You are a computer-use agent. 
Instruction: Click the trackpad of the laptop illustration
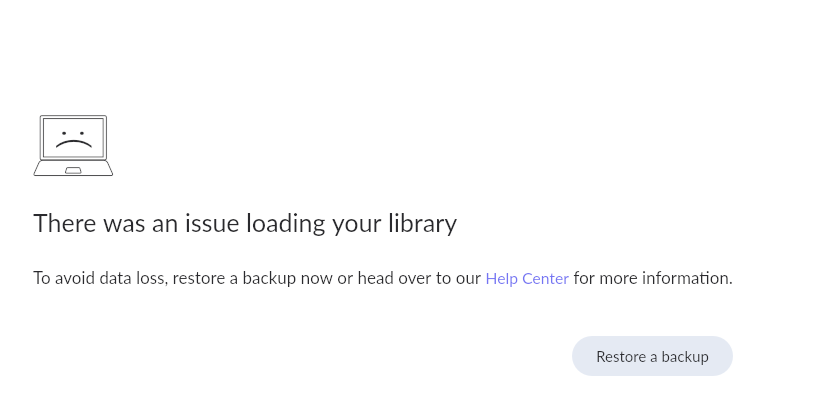pyautogui.click(x=73, y=171)
